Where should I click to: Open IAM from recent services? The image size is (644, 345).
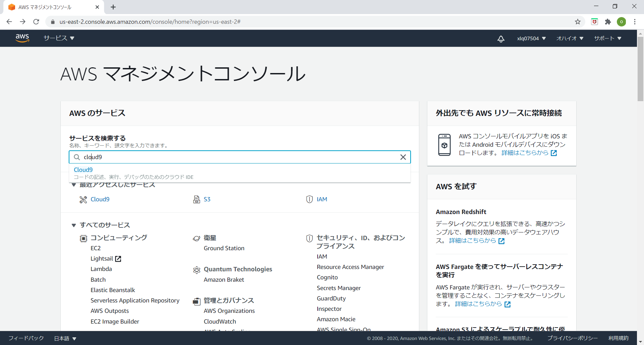(x=322, y=200)
